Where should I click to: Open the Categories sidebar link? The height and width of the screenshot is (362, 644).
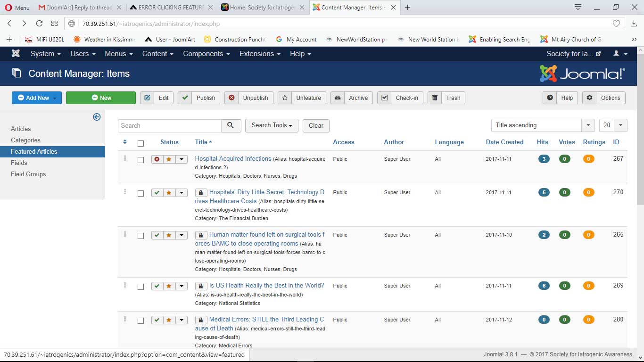pos(25,140)
